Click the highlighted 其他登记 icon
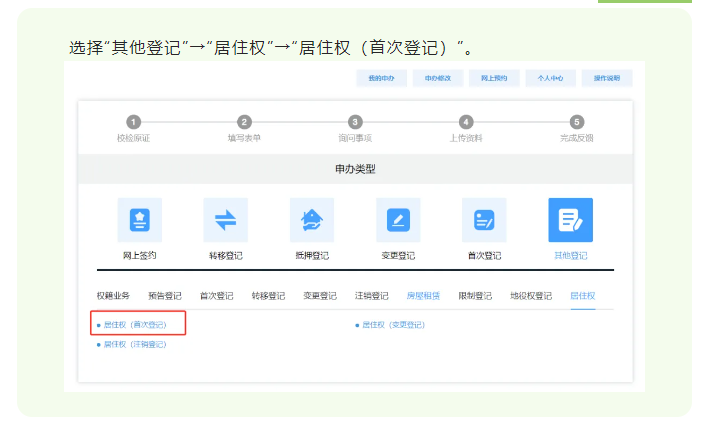Viewport: 723px width, 426px height. click(570, 220)
